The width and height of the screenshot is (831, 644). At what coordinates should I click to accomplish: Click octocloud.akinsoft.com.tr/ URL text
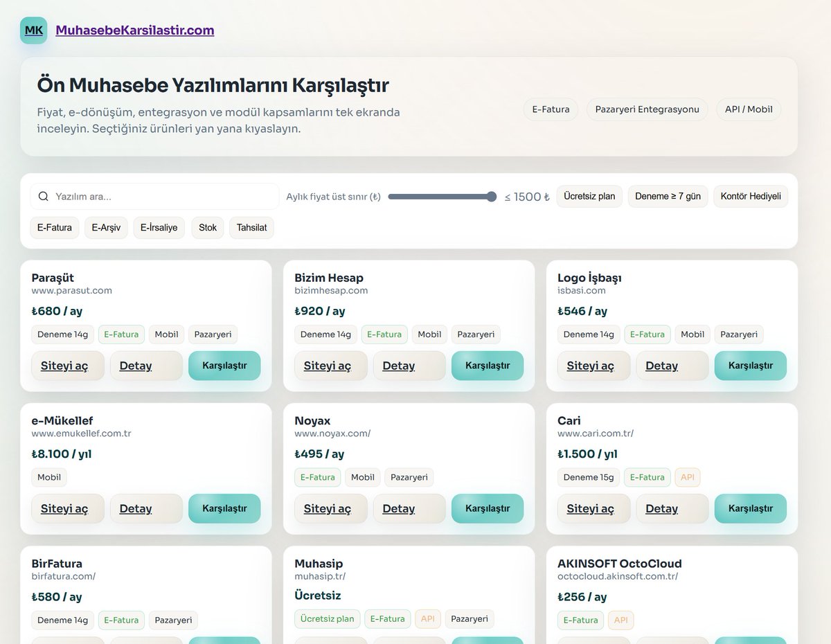click(618, 576)
